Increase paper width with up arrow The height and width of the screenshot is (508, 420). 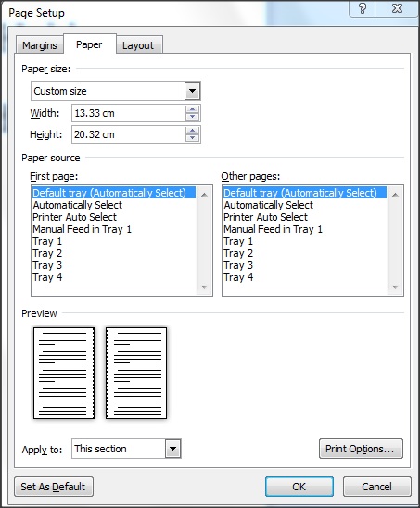[192, 109]
